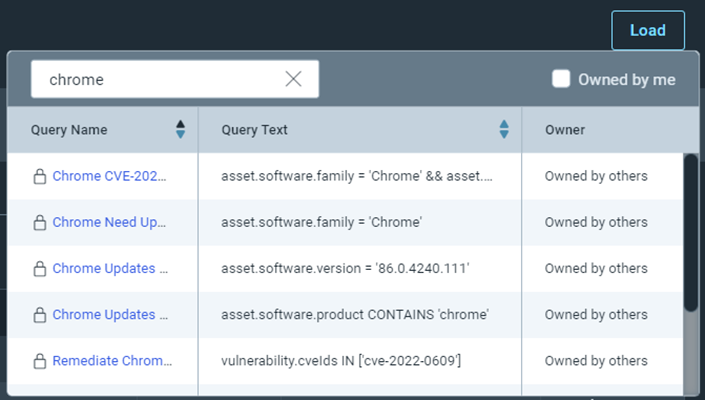The image size is (705, 400).
Task: Click Owned by others in 86.0.4240.111 row
Action: tap(596, 268)
